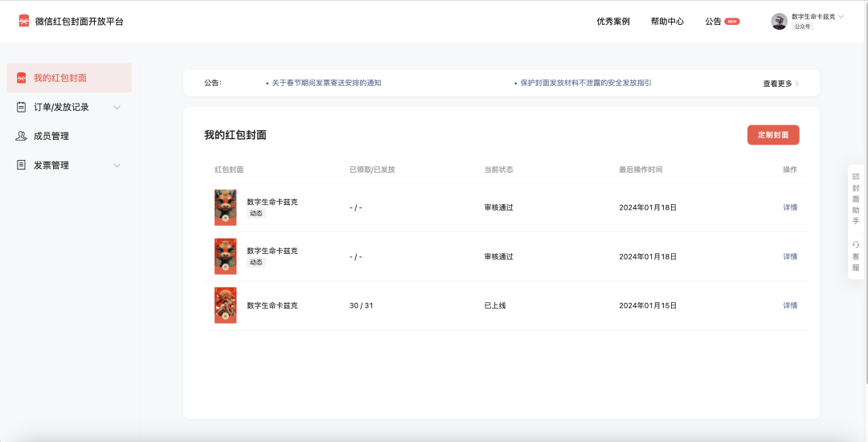
Task: Expand the 发票管理 submenu chevron
Action: (117, 166)
